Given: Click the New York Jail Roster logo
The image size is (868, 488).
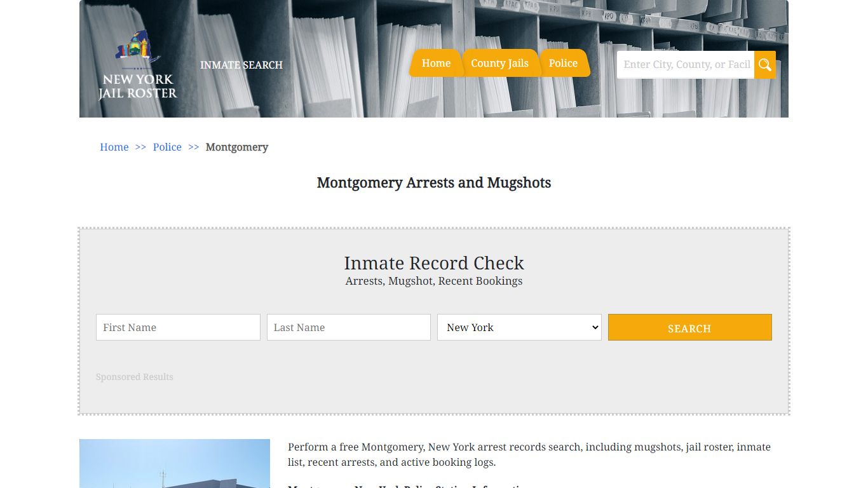Looking at the screenshot, I should pos(137,65).
